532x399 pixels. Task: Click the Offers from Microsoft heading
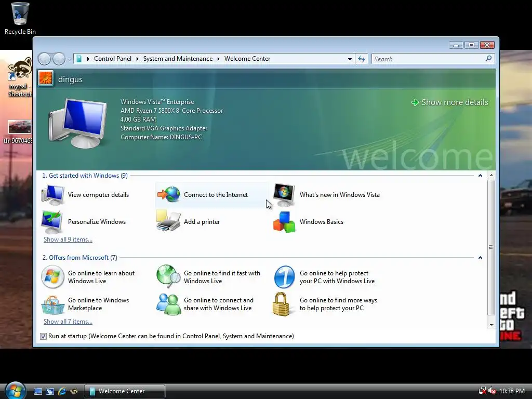(x=79, y=258)
